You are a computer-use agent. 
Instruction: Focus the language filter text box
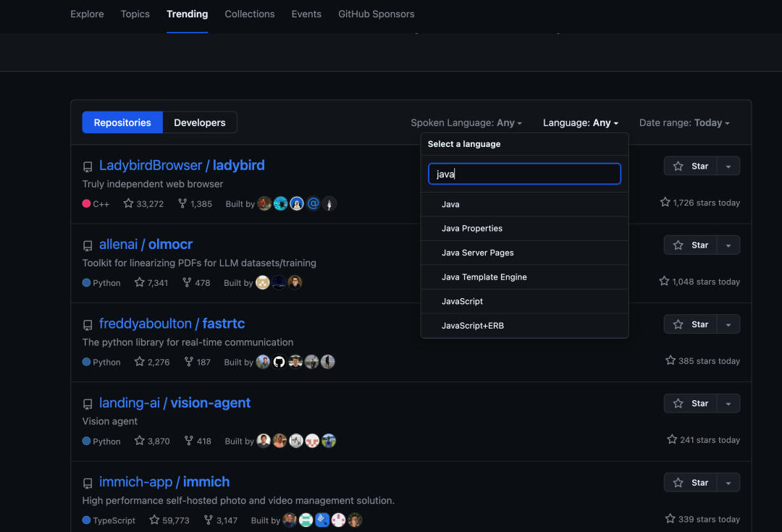click(524, 174)
